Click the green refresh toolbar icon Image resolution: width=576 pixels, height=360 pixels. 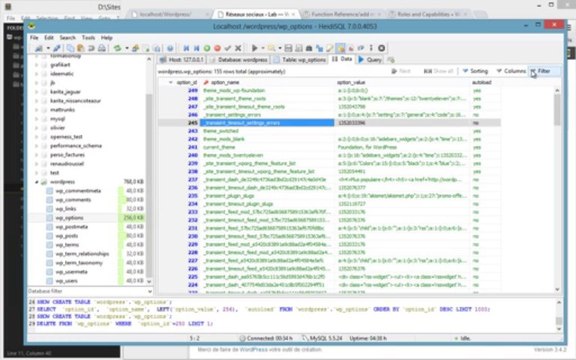pos(117,48)
